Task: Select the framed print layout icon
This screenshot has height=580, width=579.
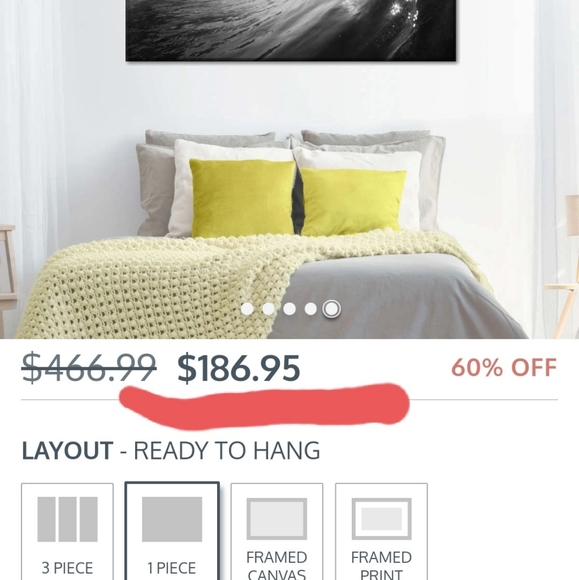Action: pos(381,519)
